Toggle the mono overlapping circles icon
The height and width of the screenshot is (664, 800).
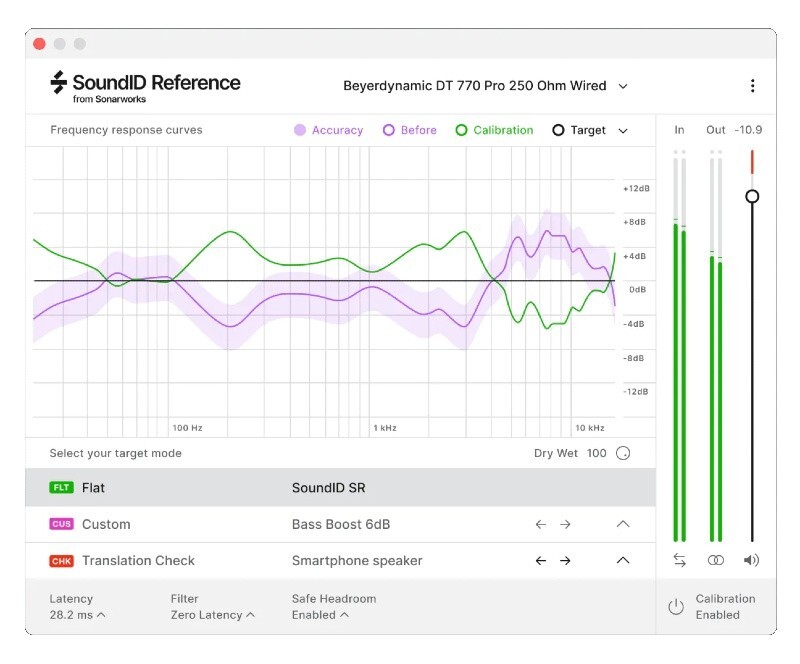click(x=716, y=561)
